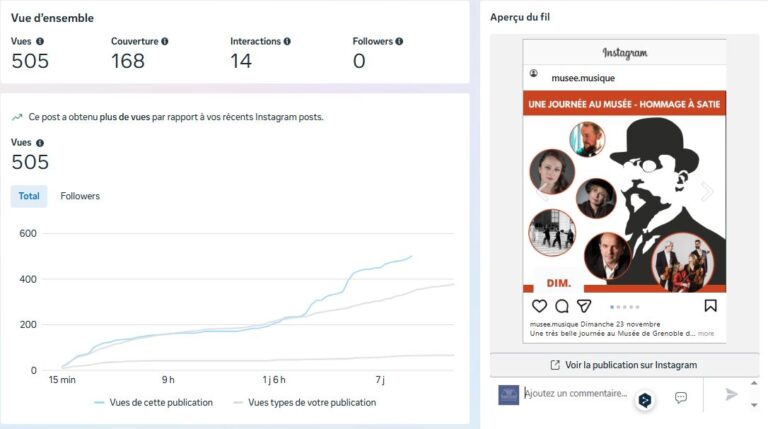
Task: Click the 15 min axis label
Action: click(x=62, y=380)
